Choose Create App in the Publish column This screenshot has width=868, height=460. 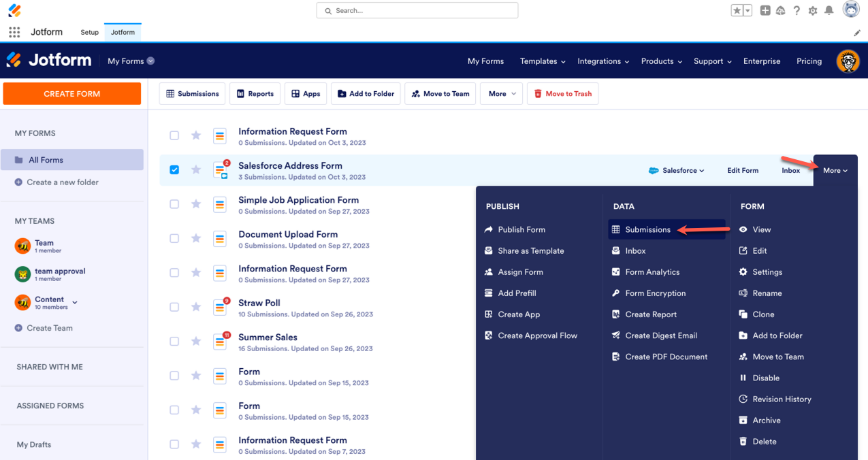pyautogui.click(x=512, y=314)
